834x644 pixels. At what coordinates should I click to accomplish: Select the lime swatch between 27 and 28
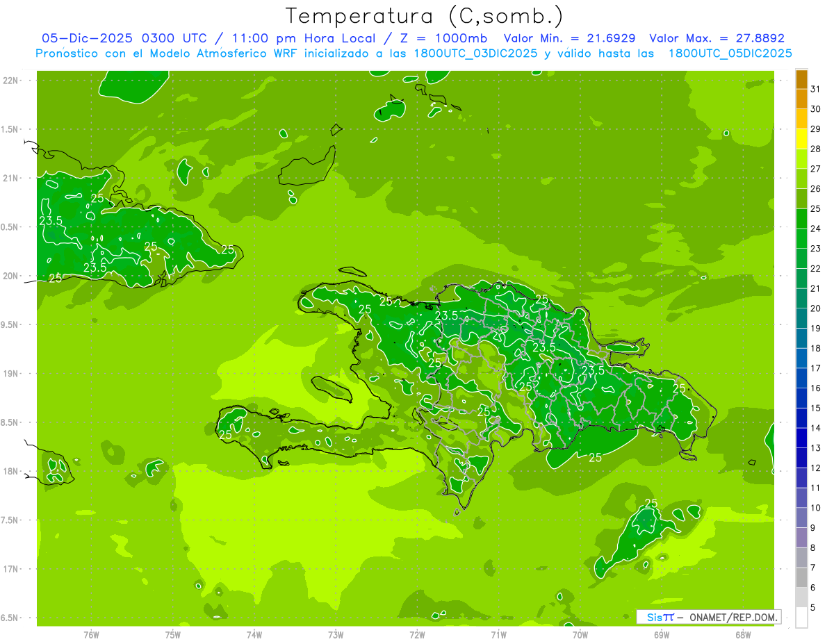click(x=801, y=158)
